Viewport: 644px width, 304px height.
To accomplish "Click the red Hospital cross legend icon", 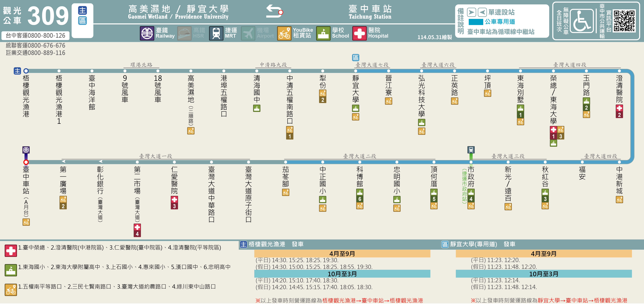I will point(359,33).
